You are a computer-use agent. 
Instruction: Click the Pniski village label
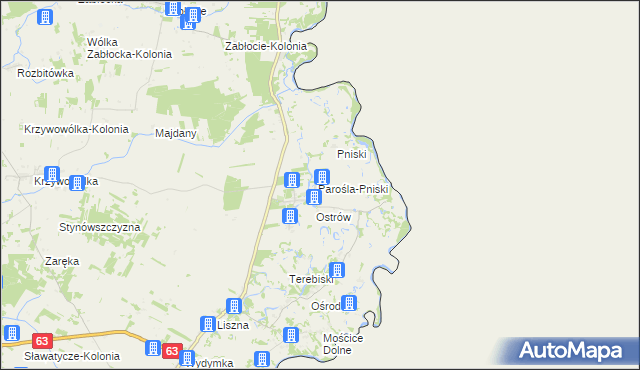(x=352, y=154)
